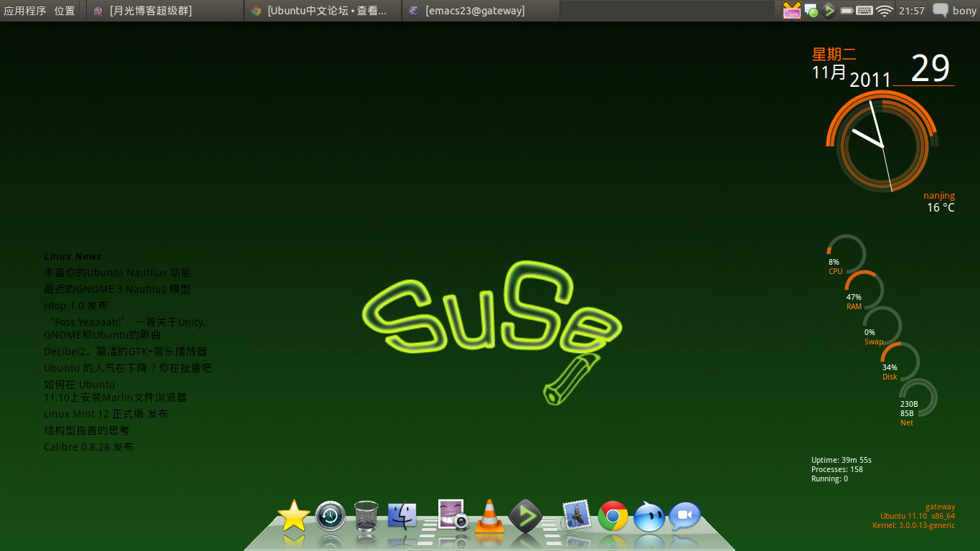This screenshot has height=551, width=980.
Task: Click the 47% RAM ring gauge
Action: [x=864, y=290]
